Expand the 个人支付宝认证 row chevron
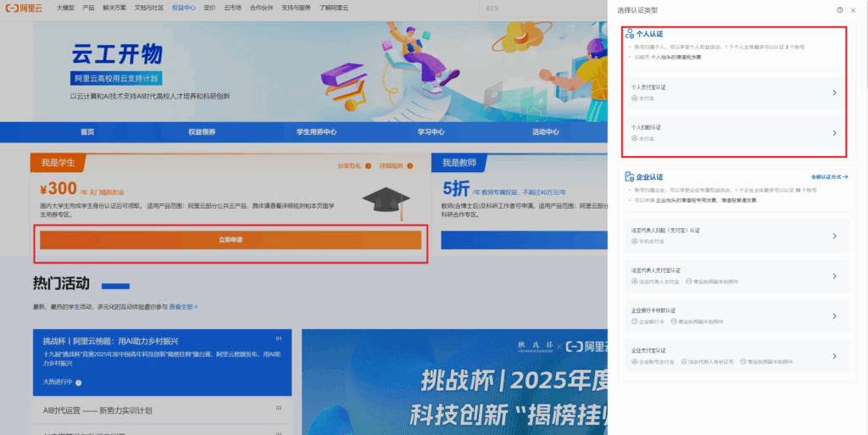Screen dimensions: 868x435 click(835, 92)
